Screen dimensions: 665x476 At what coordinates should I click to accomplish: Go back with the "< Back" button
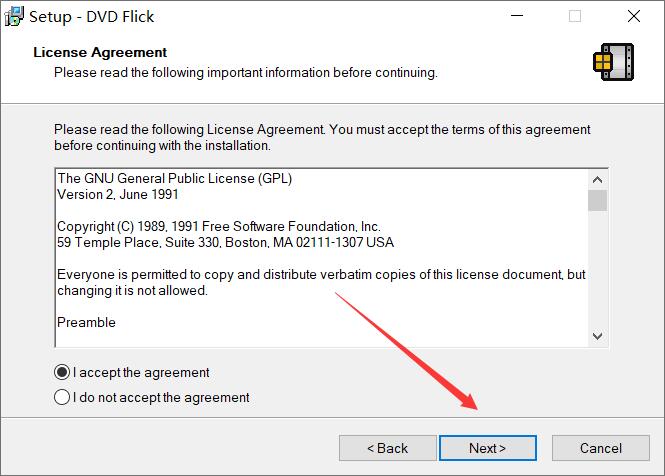(x=387, y=448)
